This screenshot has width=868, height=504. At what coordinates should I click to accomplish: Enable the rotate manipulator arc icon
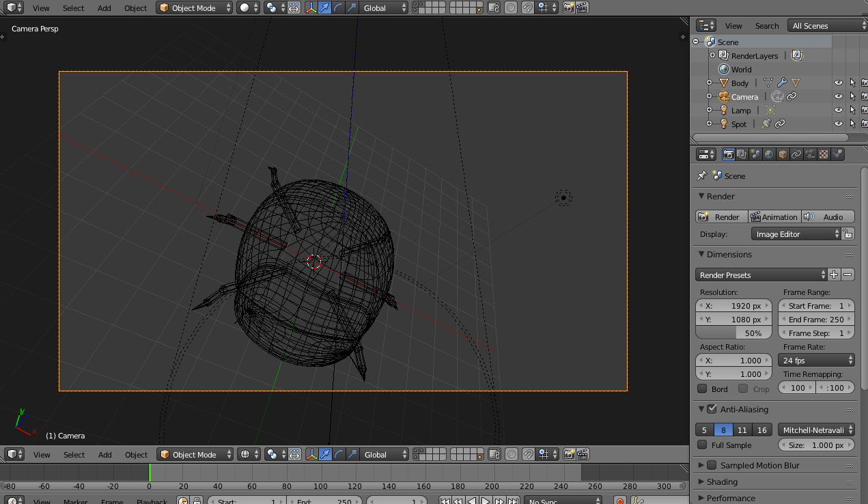339,8
